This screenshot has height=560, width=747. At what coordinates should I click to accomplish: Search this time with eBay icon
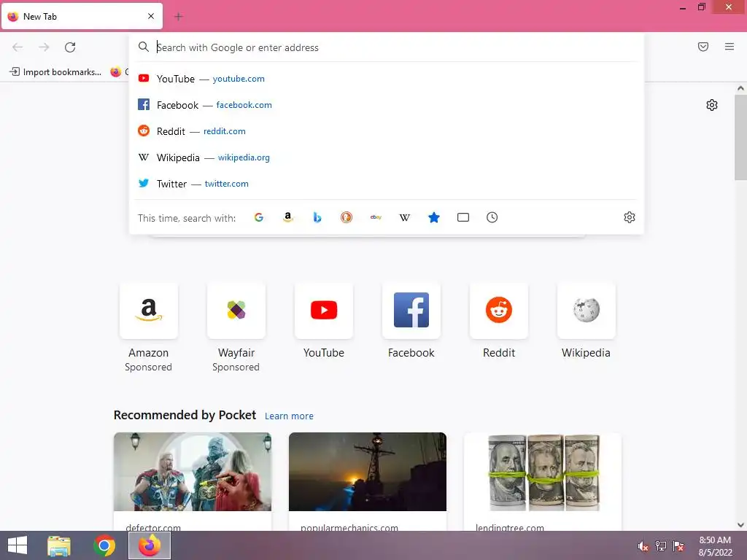coord(376,217)
